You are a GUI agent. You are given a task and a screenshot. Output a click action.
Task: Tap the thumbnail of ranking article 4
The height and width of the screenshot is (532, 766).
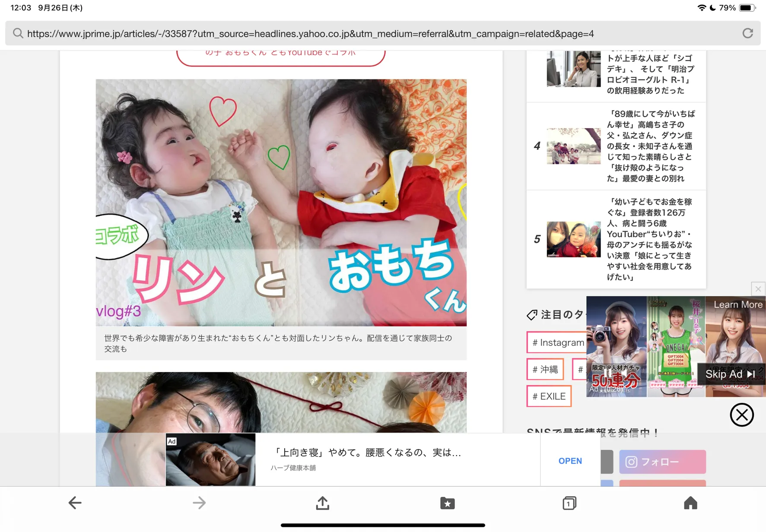coord(573,146)
